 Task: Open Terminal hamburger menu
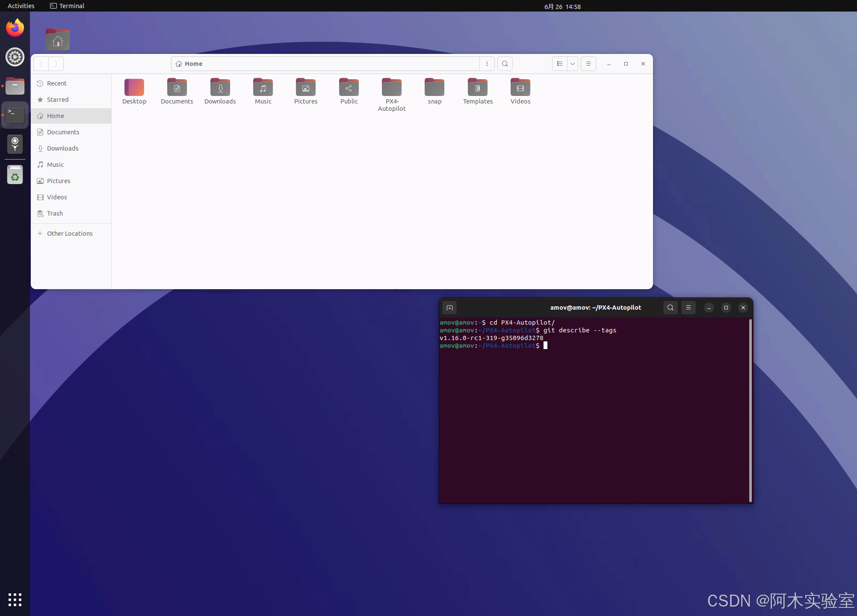[689, 308]
